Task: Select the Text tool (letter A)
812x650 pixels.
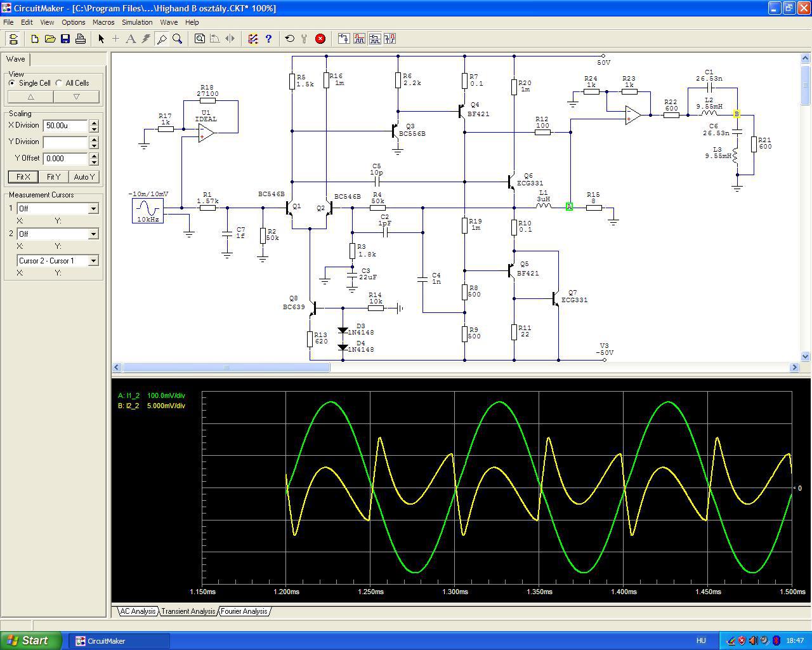Action: click(x=131, y=39)
